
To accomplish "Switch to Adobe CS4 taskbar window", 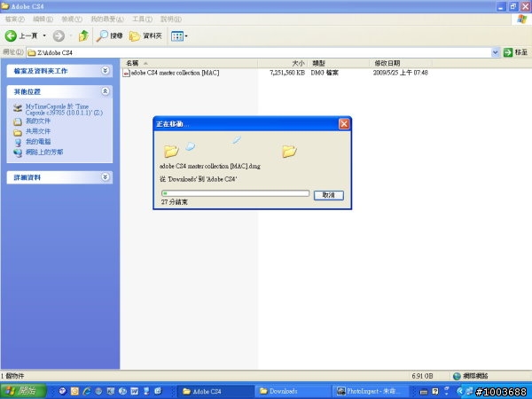I will tap(215, 391).
